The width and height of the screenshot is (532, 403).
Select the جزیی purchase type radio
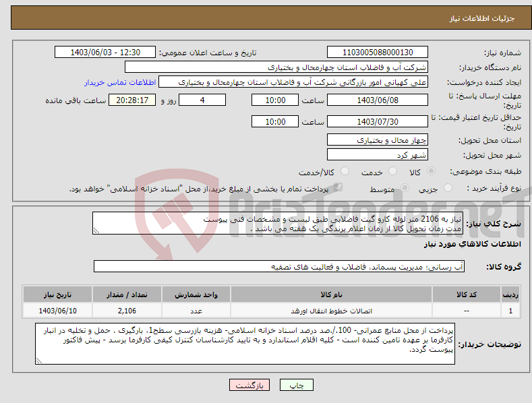448,187
